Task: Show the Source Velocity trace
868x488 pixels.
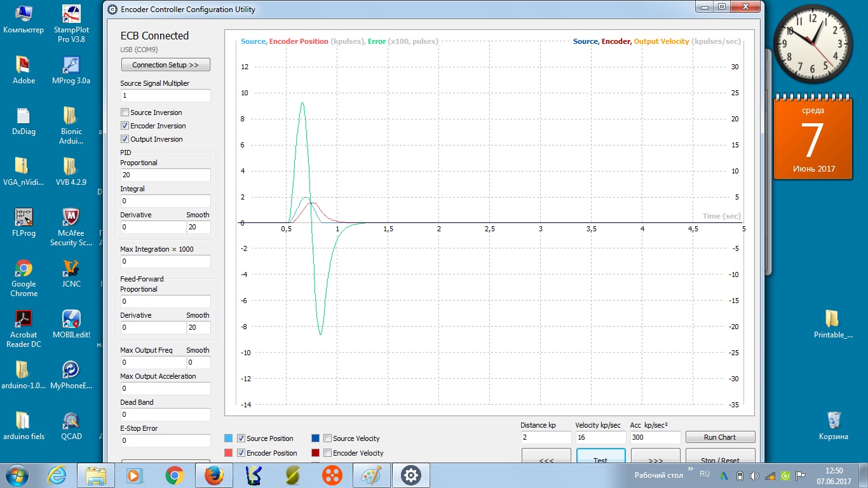Action: click(x=327, y=438)
